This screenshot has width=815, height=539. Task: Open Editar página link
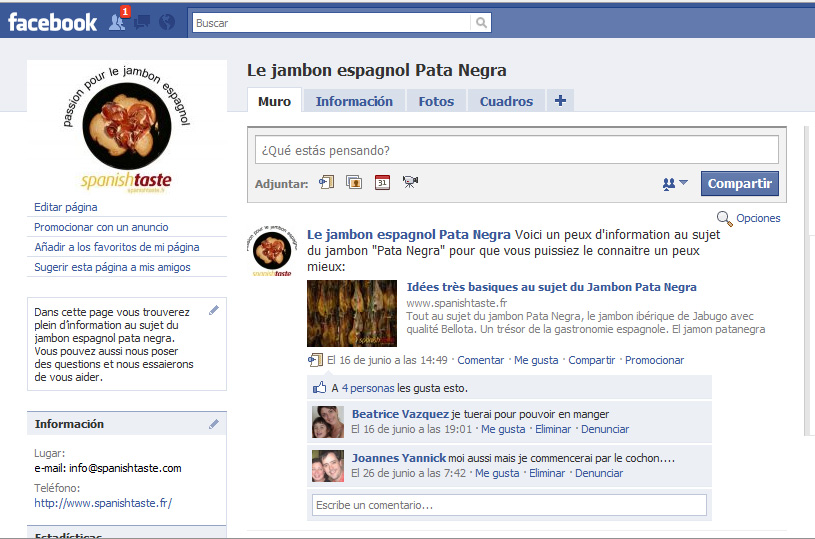[65, 207]
